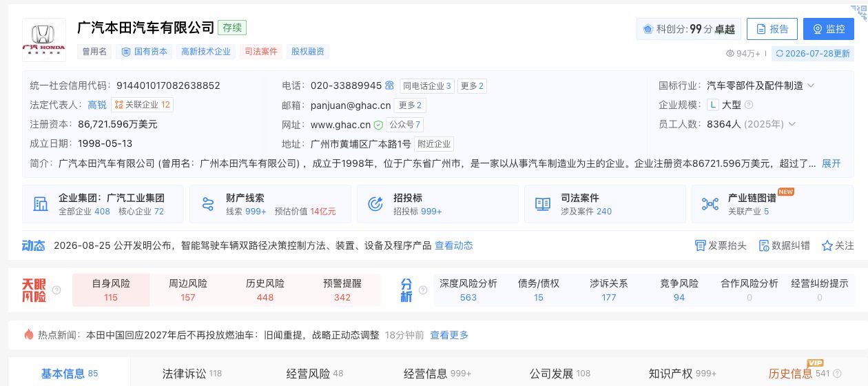
Task: Click the 国有资本 tag
Action: [145, 52]
